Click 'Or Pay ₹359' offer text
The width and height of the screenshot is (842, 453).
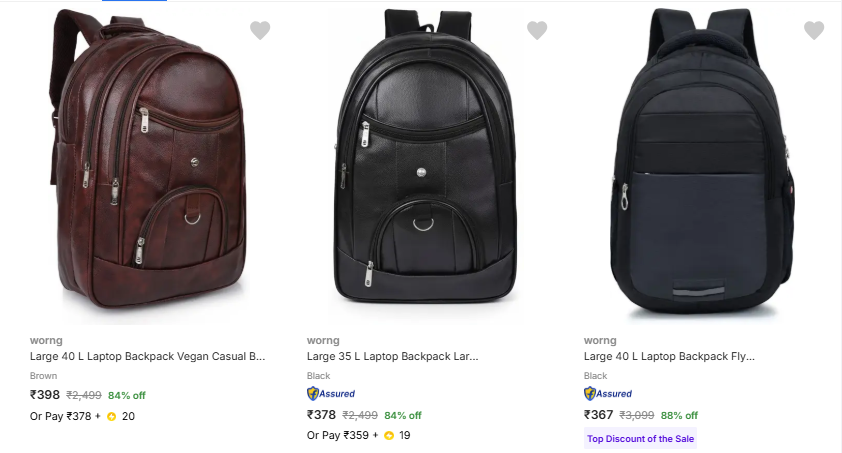[x=341, y=436]
